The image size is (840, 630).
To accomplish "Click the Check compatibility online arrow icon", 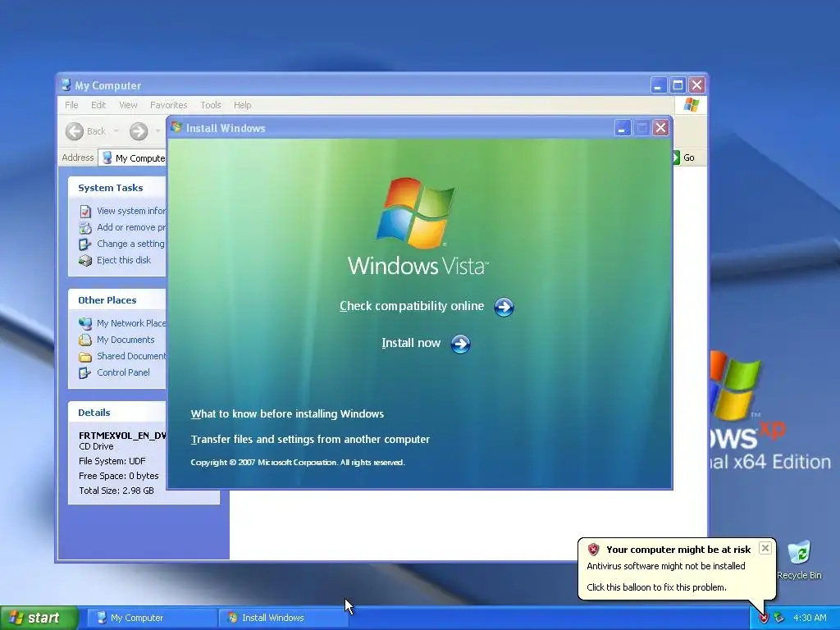I will click(x=504, y=307).
